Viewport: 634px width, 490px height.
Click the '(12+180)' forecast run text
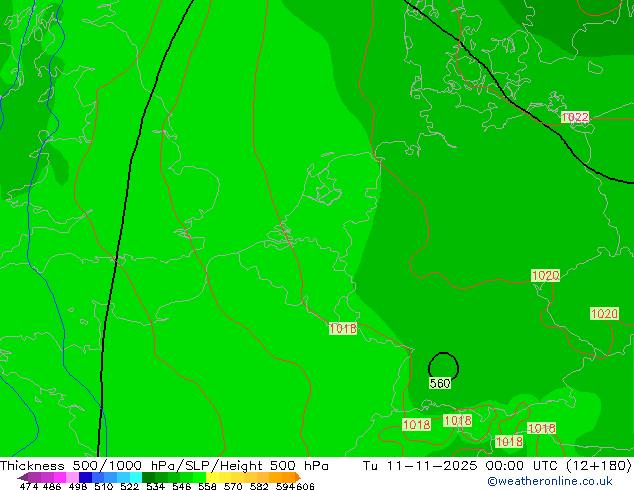(599, 466)
